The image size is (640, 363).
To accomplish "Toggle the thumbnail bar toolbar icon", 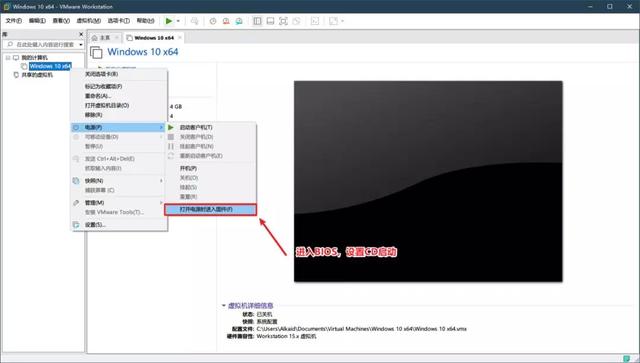I will tap(270, 21).
